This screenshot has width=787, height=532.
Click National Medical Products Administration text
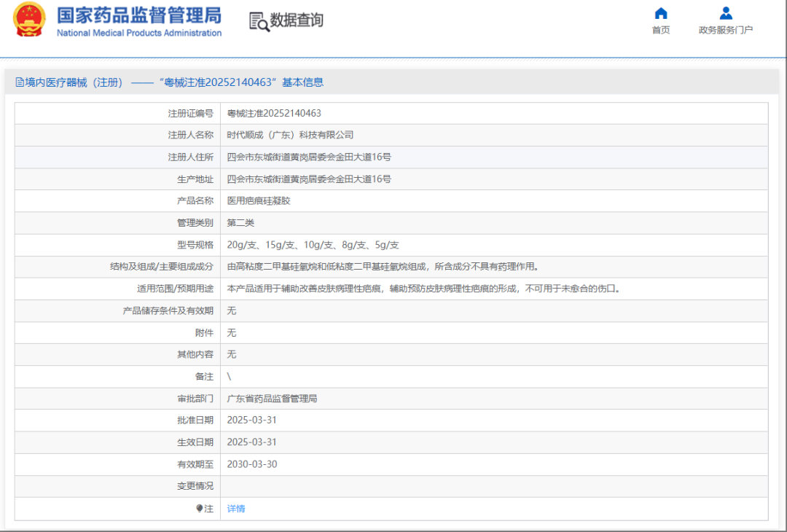(139, 33)
